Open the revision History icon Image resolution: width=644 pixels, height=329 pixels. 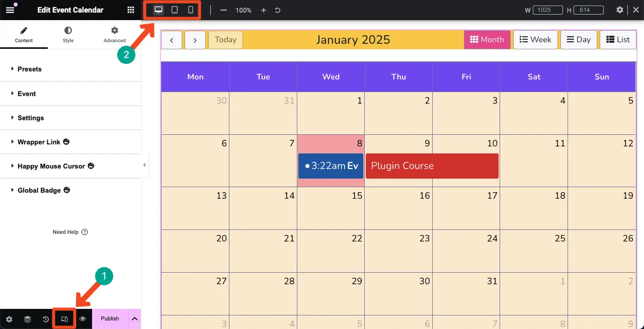(46, 319)
